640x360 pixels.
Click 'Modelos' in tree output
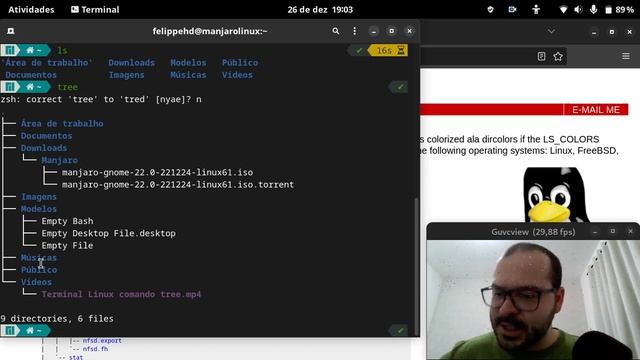pos(39,209)
